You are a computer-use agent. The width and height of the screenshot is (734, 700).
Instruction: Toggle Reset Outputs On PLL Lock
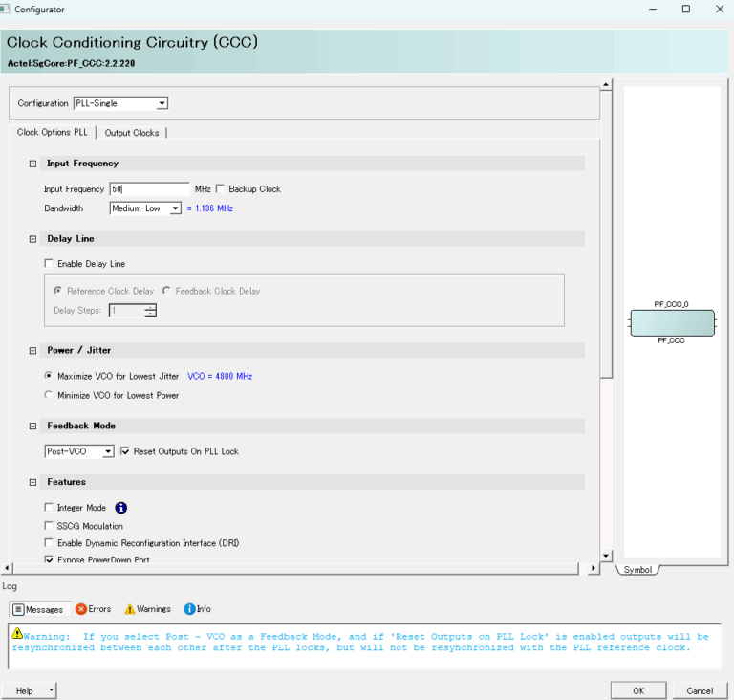coord(125,451)
